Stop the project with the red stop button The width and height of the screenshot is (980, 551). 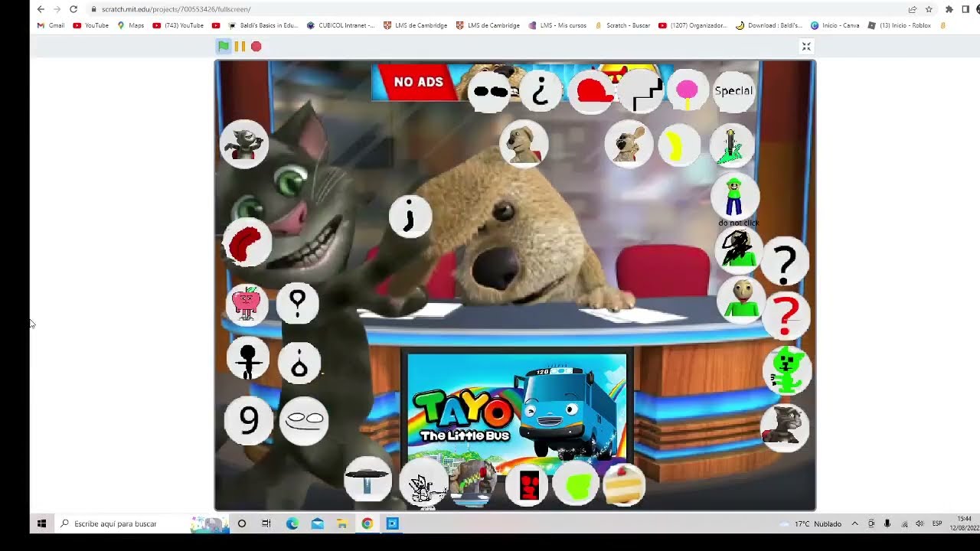click(x=256, y=47)
